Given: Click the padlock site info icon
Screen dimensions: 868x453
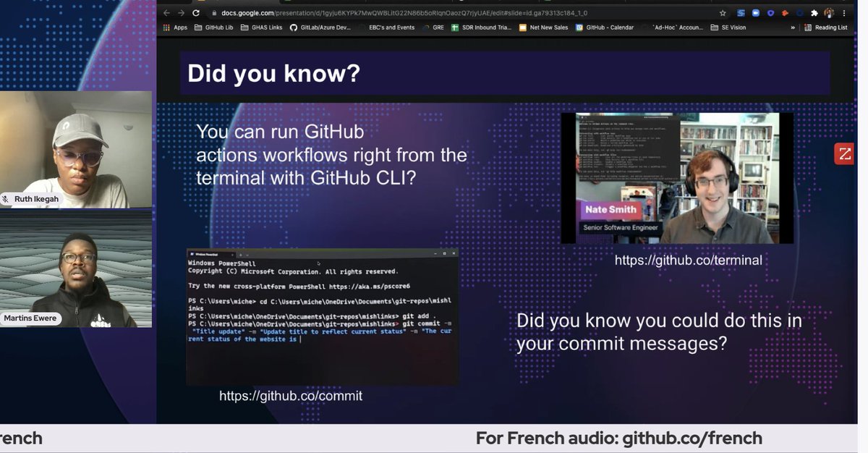Looking at the screenshot, I should click(214, 13).
